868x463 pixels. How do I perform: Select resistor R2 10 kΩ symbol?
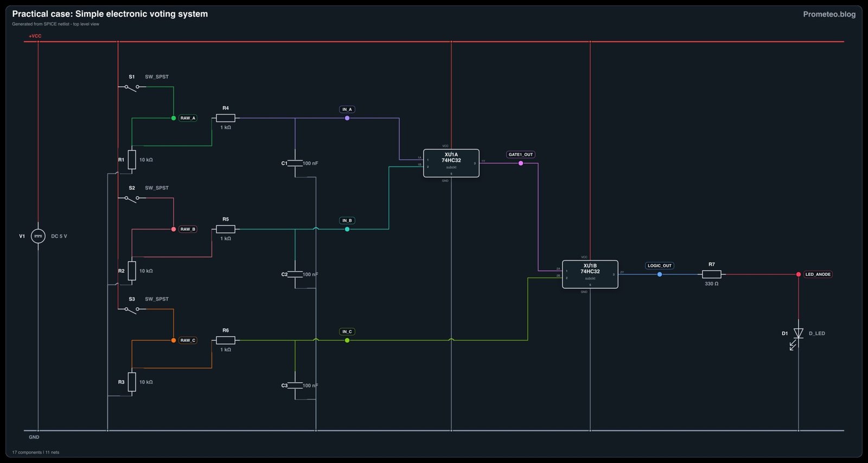[x=132, y=271]
